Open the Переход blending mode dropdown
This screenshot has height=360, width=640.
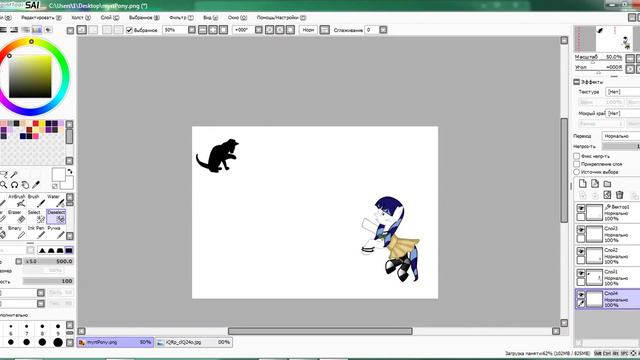[x=621, y=136]
